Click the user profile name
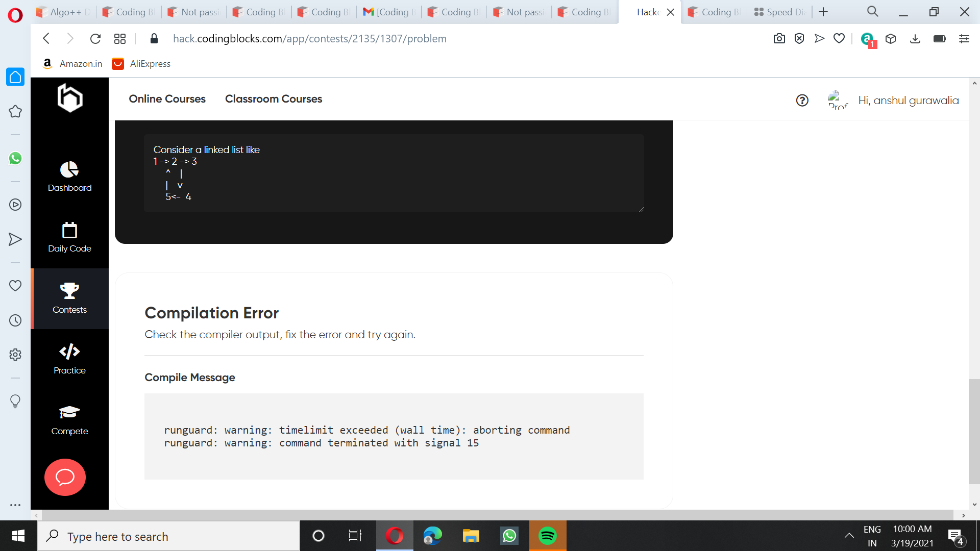Image resolution: width=980 pixels, height=551 pixels. click(x=908, y=101)
